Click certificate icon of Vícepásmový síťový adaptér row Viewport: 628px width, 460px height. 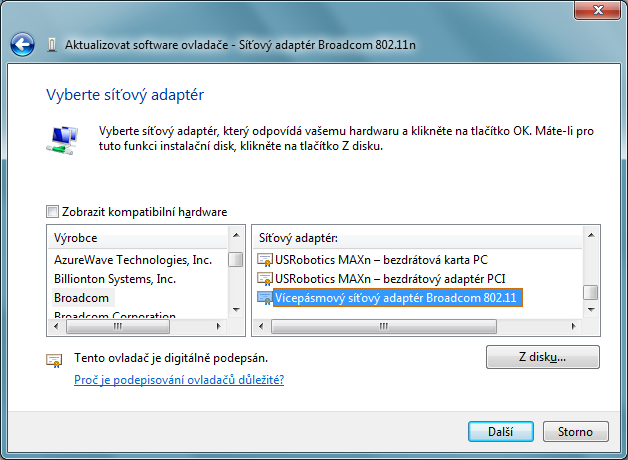coord(265,298)
